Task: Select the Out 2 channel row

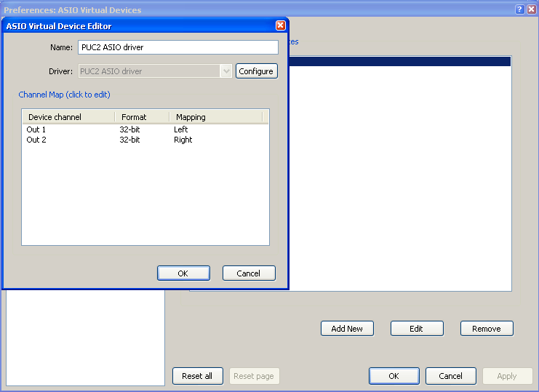Action: click(x=145, y=140)
